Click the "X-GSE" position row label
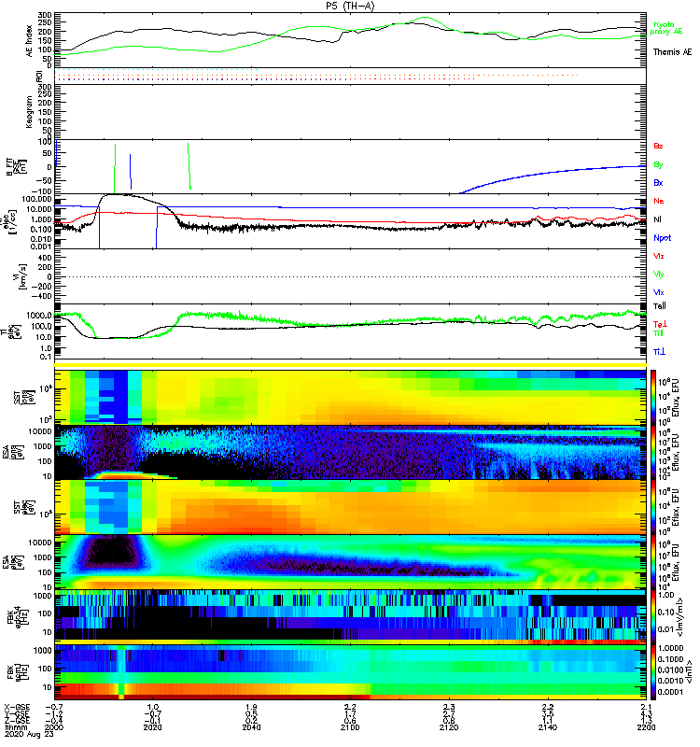The width and height of the screenshot is (700, 747). coord(17,708)
